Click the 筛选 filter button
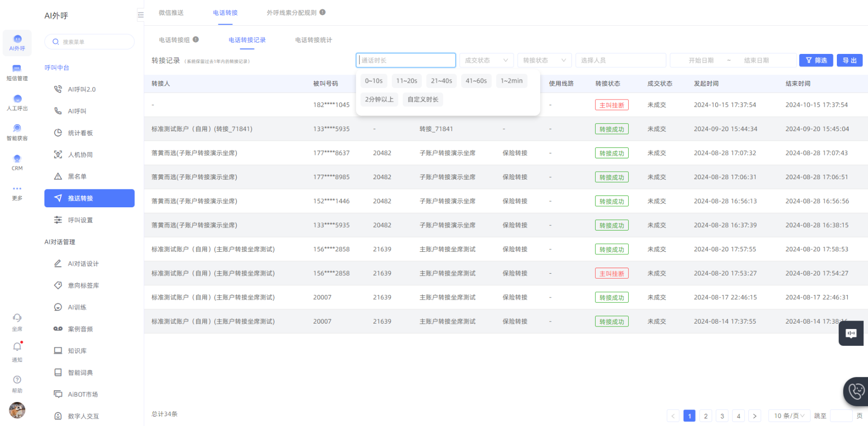Image resolution: width=868 pixels, height=426 pixels. point(816,60)
